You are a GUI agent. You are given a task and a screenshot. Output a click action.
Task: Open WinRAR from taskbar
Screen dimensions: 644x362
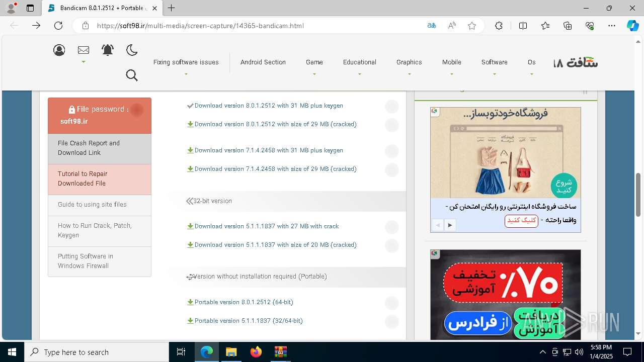pos(280,352)
